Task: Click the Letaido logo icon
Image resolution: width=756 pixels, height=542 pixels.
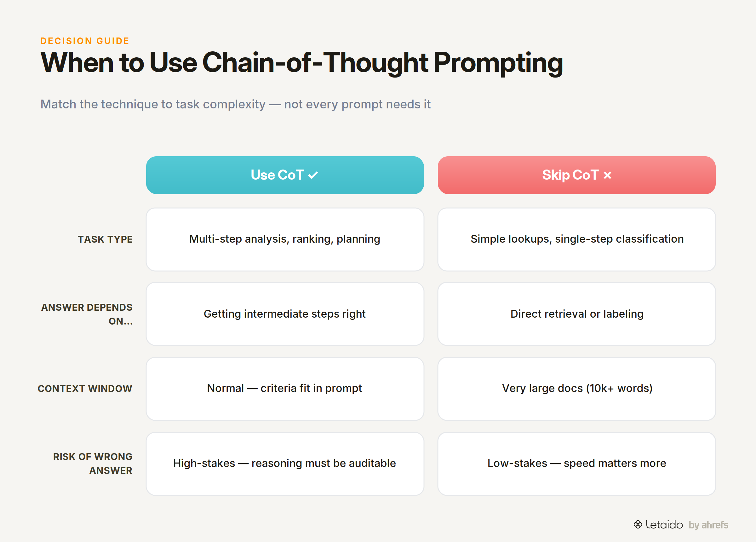Action: coord(638,525)
